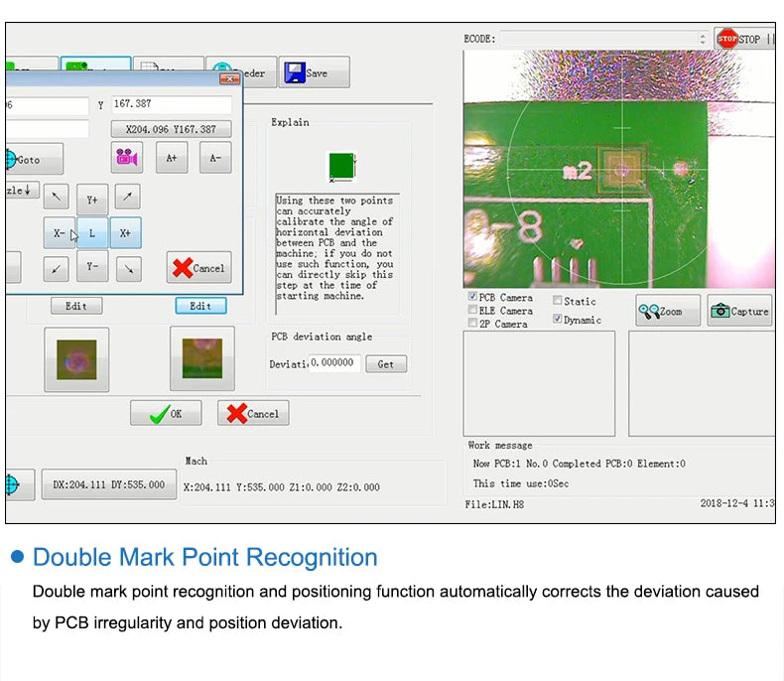The image size is (784, 681).
Task: Click the down-left diagonal arrow button
Action: [56, 269]
